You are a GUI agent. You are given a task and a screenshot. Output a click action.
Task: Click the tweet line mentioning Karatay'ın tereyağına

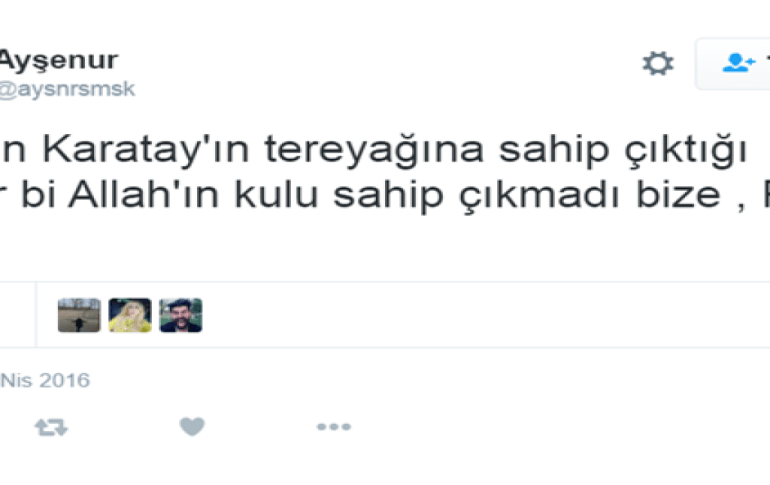(373, 150)
